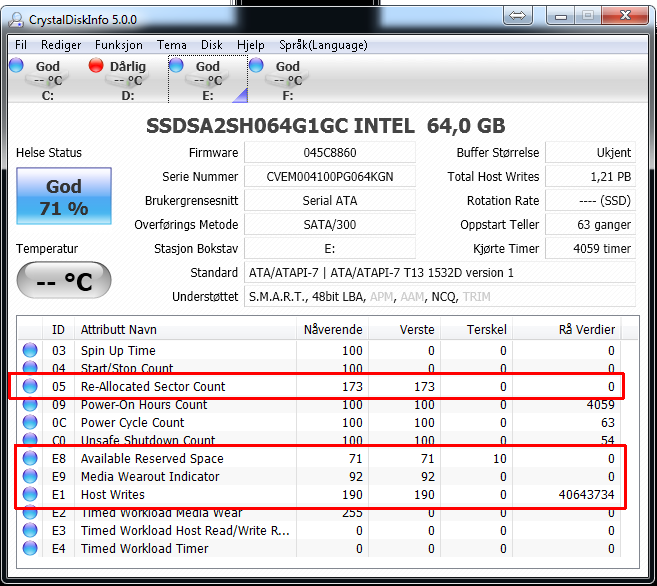The height and width of the screenshot is (586, 657).
Task: Select the Spin Up Time attribute
Action: point(118,350)
